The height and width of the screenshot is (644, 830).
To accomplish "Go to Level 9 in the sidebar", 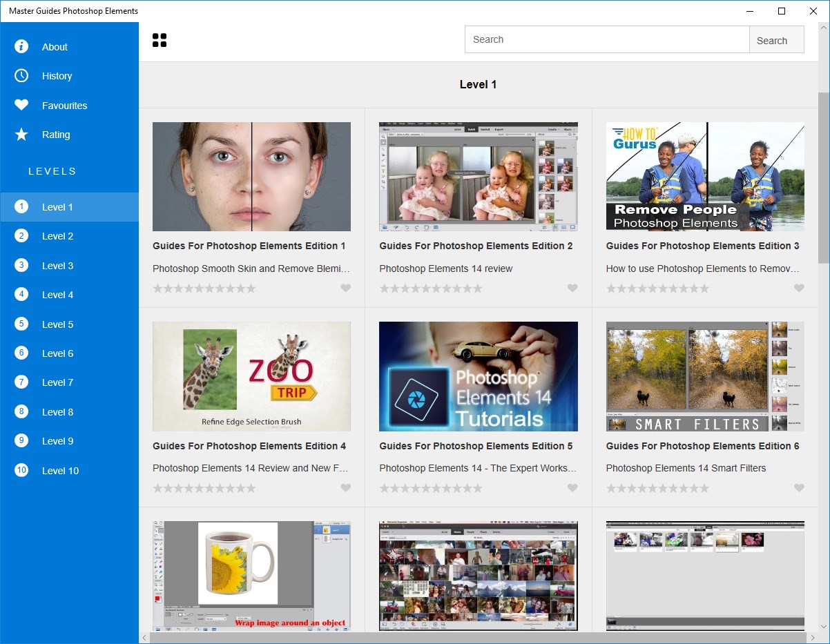I will coord(57,441).
